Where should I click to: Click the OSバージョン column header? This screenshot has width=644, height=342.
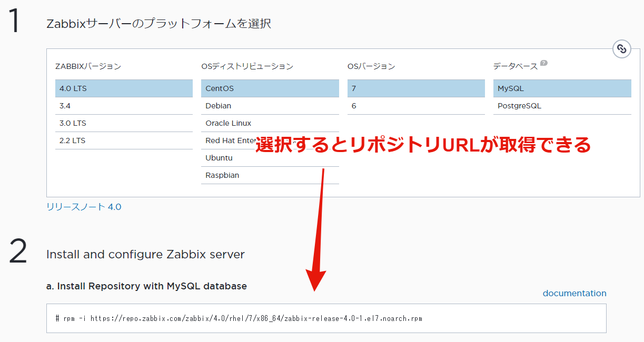pyautogui.click(x=371, y=66)
